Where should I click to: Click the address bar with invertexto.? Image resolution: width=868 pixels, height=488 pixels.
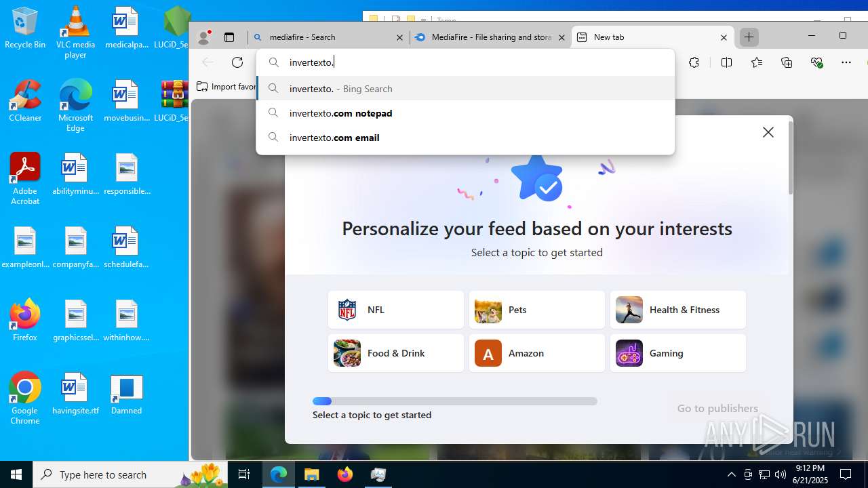(x=465, y=62)
